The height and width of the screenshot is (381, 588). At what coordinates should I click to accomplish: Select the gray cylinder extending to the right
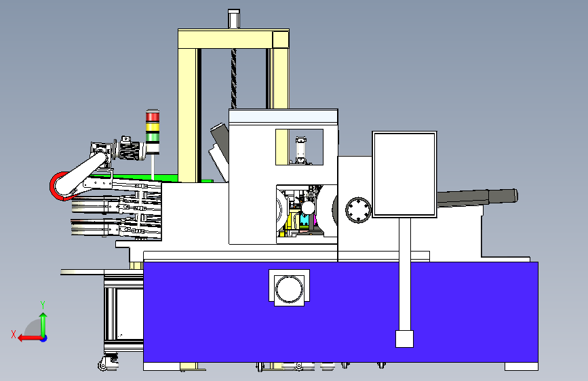click(477, 197)
